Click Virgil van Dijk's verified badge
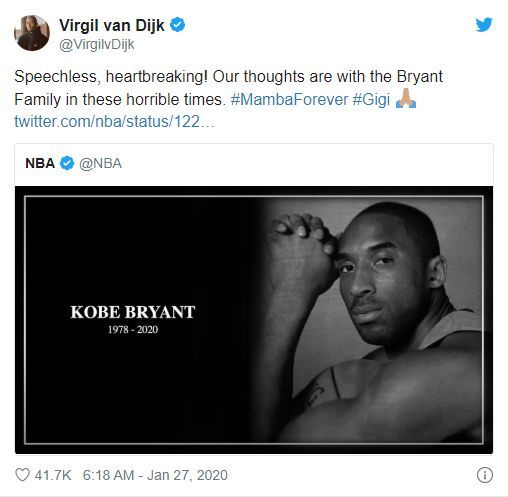Screen dimensions: 508x497 point(177,25)
